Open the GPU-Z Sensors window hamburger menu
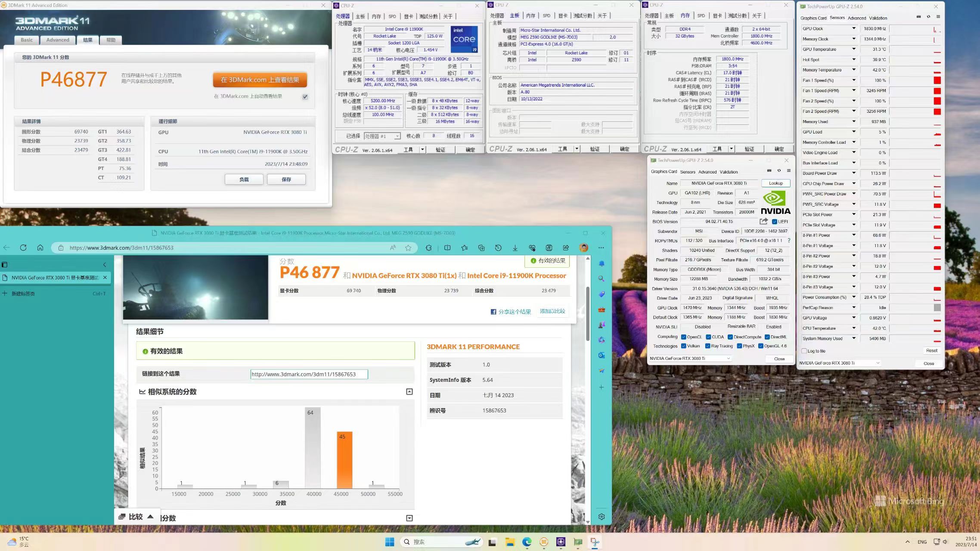This screenshot has height=551, width=980. (x=938, y=17)
